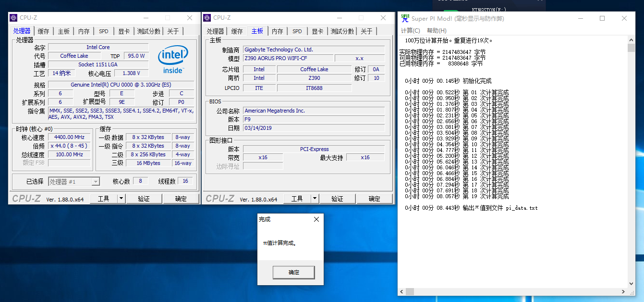Expand 工具 dropdown arrow in mainboard CPU-Z

point(315,199)
